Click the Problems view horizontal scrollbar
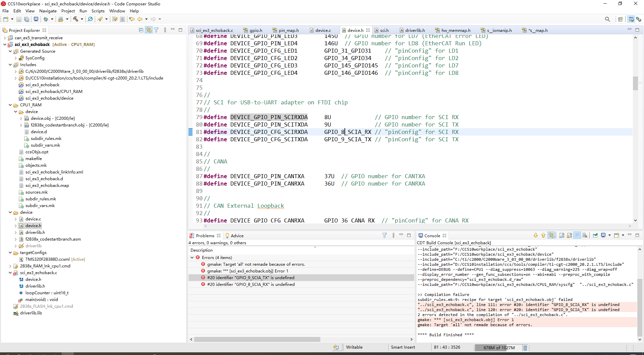 click(257, 339)
